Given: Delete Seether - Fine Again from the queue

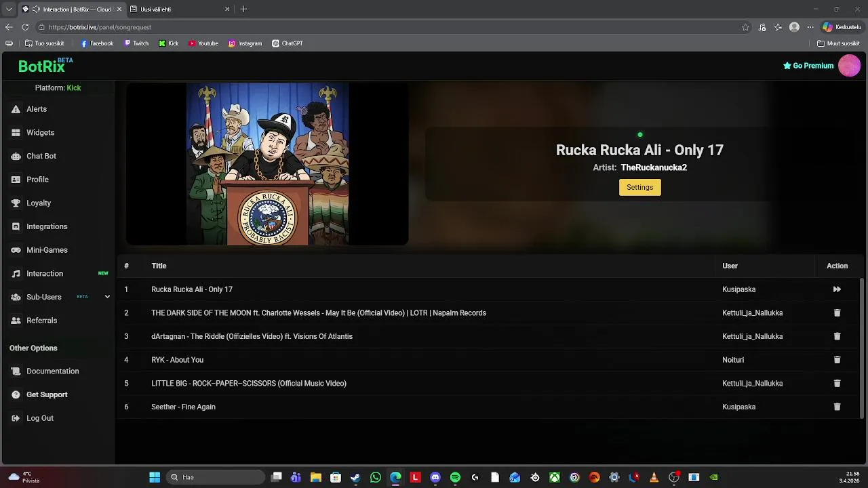Looking at the screenshot, I should pyautogui.click(x=837, y=407).
